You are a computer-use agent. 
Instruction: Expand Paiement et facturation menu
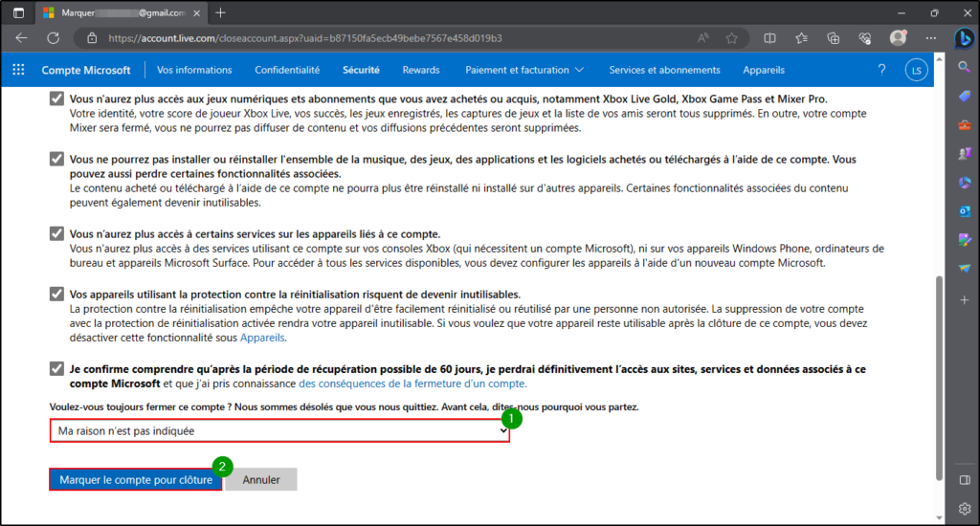(524, 70)
